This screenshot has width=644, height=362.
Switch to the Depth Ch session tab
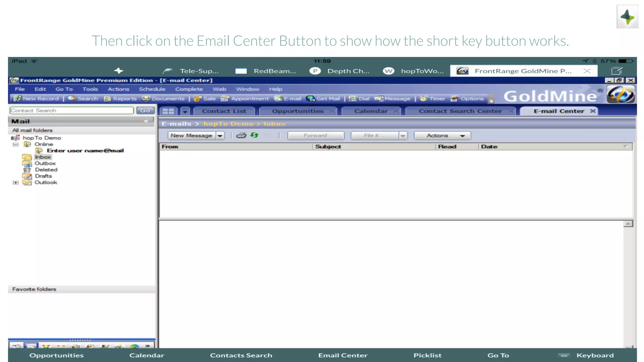[x=340, y=71]
